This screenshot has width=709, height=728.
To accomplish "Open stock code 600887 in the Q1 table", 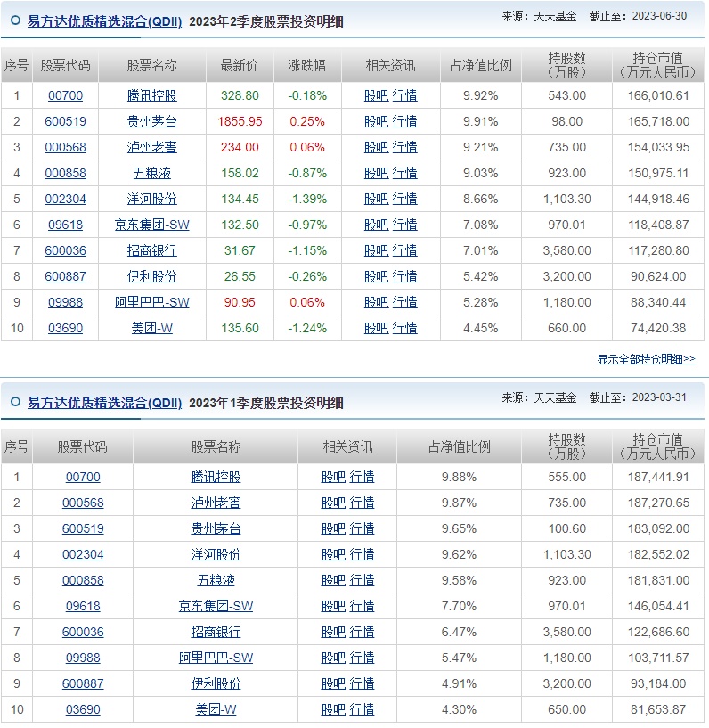I will click(x=83, y=683).
